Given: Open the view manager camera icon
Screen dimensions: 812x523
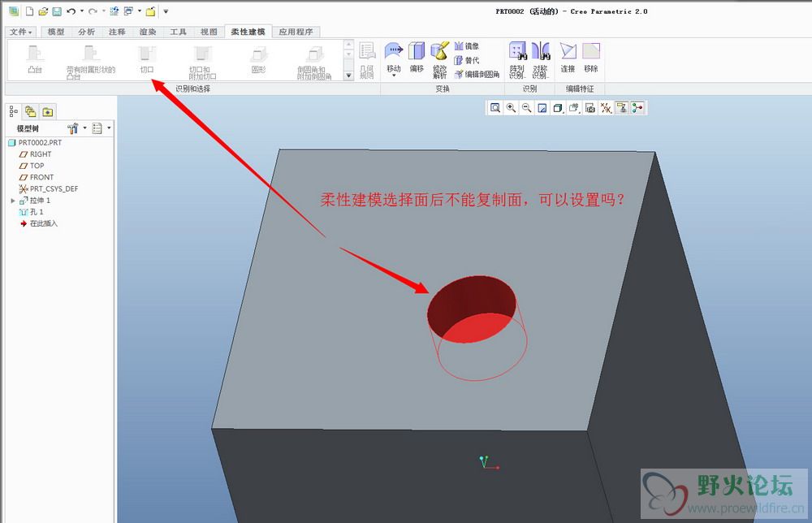Looking at the screenshot, I should click(590, 108).
